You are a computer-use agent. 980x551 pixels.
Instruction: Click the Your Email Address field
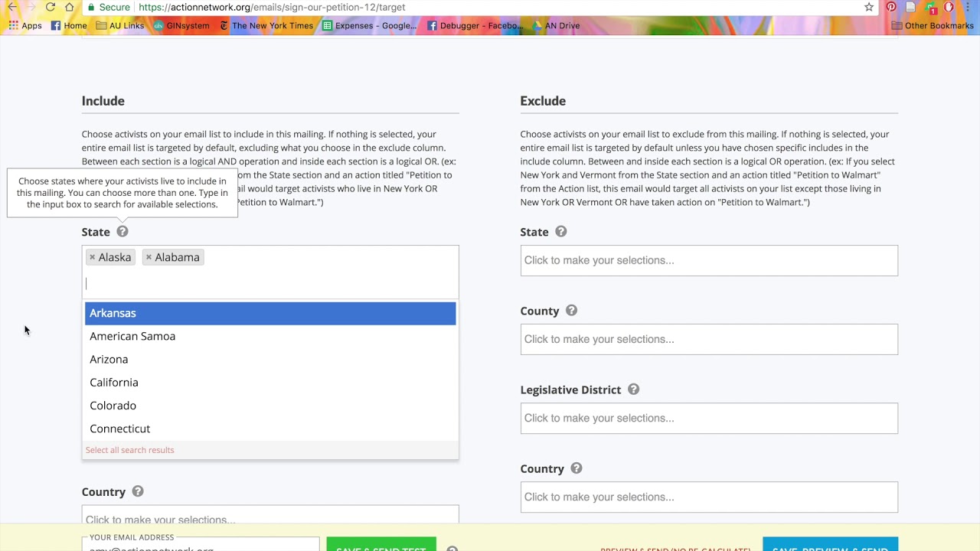coord(201,545)
